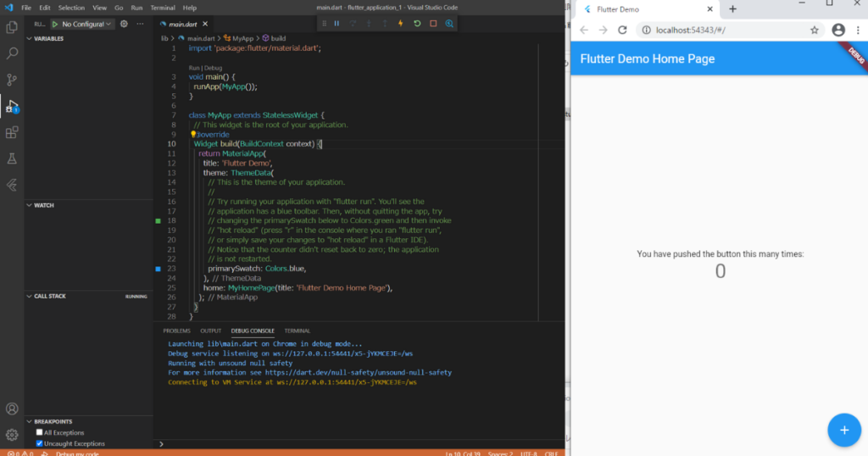Open the Extensions view
Screen dimensions: 868x456
pos(12,132)
